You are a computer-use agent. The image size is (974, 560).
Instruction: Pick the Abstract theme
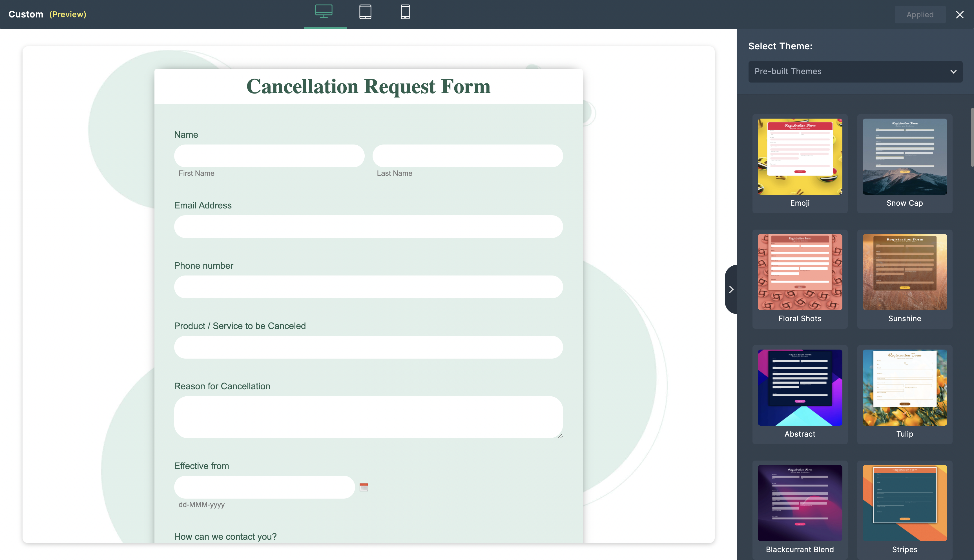(x=800, y=387)
